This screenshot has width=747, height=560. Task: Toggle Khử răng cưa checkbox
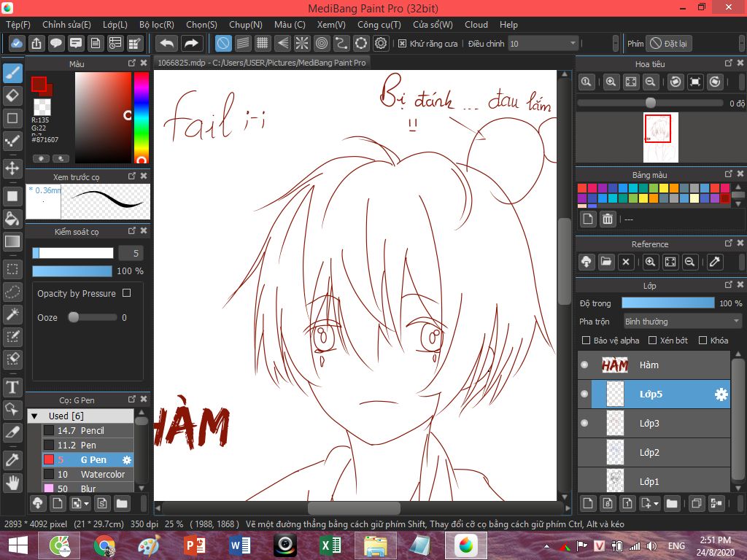click(x=402, y=43)
